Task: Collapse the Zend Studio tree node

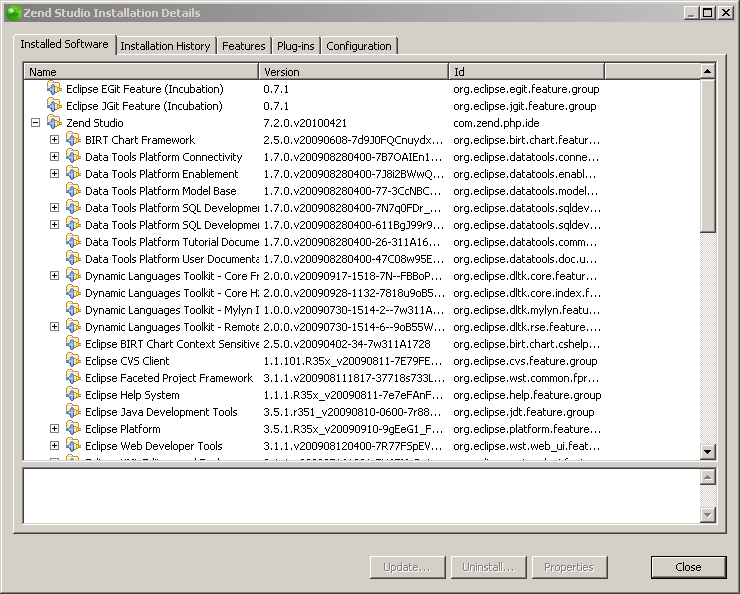Action: click(x=35, y=123)
